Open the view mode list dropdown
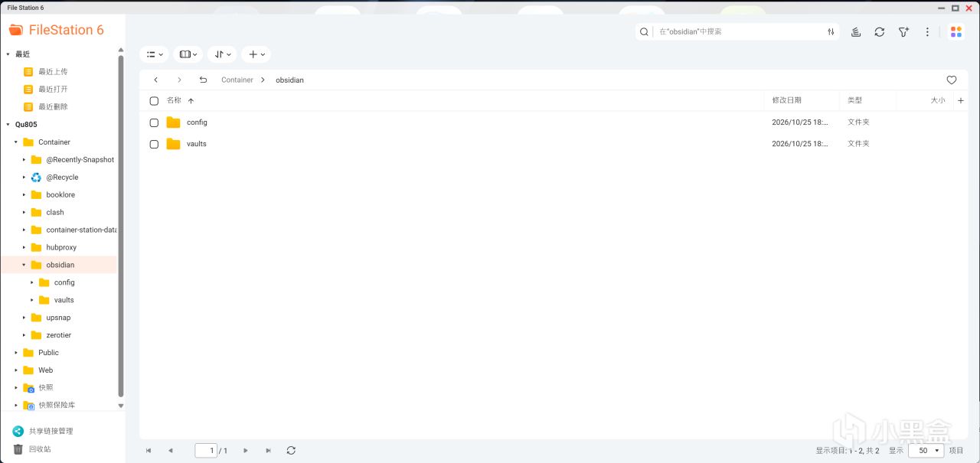 click(155, 54)
